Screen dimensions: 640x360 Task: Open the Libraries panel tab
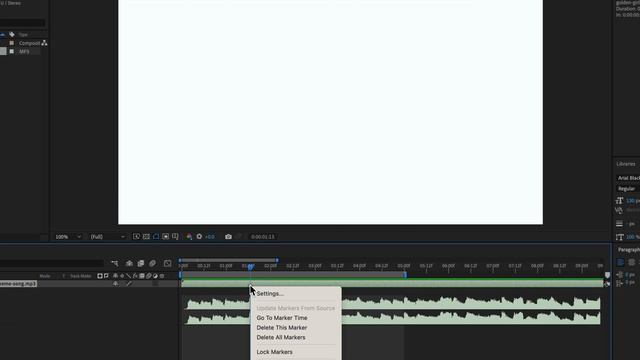pos(626,164)
